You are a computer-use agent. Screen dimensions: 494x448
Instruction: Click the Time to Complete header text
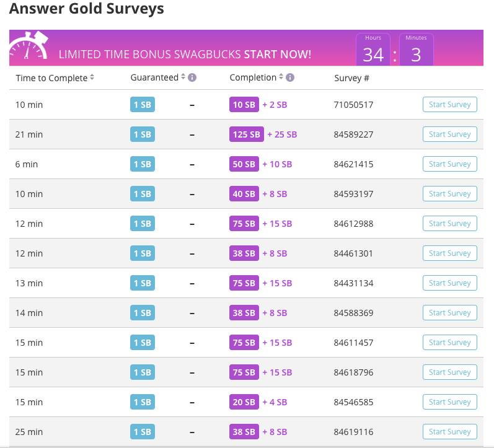tap(51, 78)
